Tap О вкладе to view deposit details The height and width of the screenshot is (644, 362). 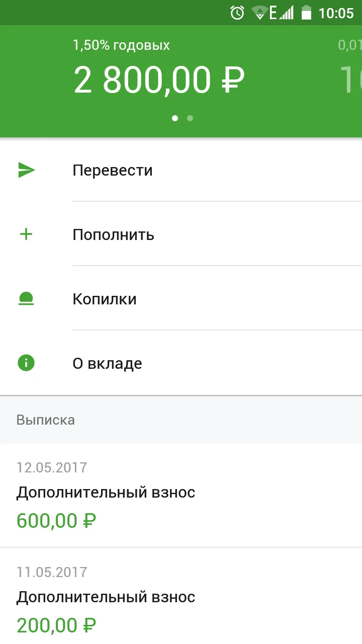tap(108, 363)
